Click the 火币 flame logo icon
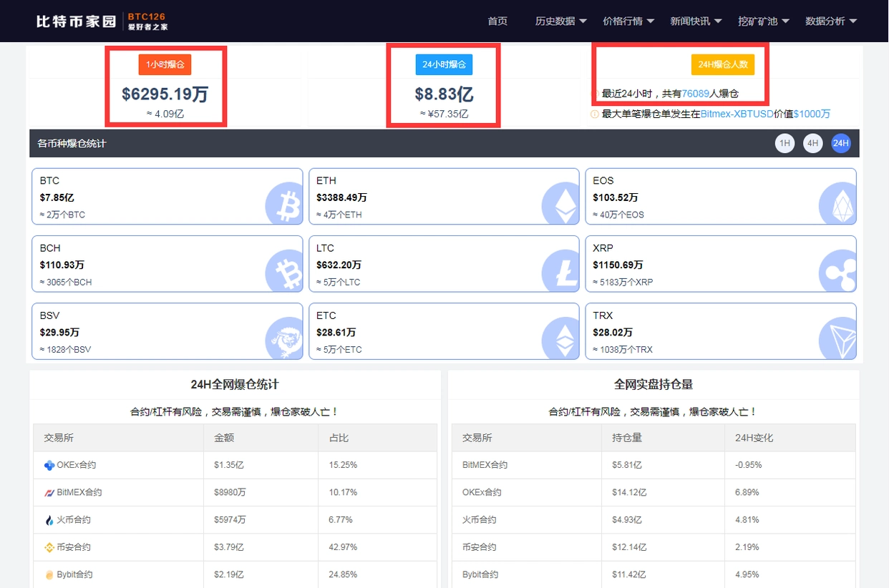The height and width of the screenshot is (588, 889). point(49,520)
